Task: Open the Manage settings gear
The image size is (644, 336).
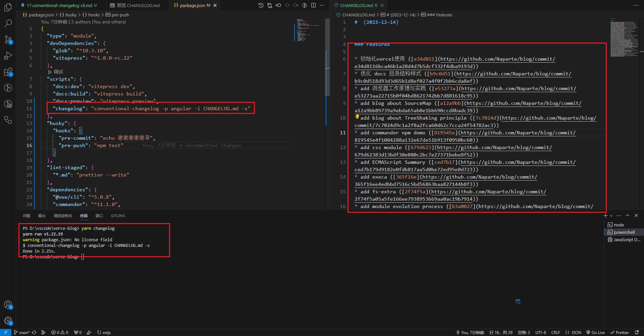Action: (8, 321)
